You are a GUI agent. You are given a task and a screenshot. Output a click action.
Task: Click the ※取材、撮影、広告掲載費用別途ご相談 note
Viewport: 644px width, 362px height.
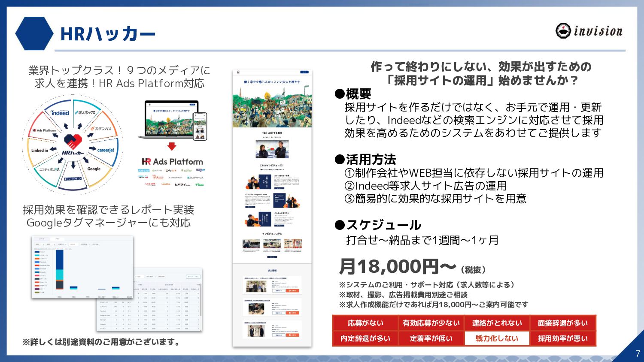[x=403, y=295]
